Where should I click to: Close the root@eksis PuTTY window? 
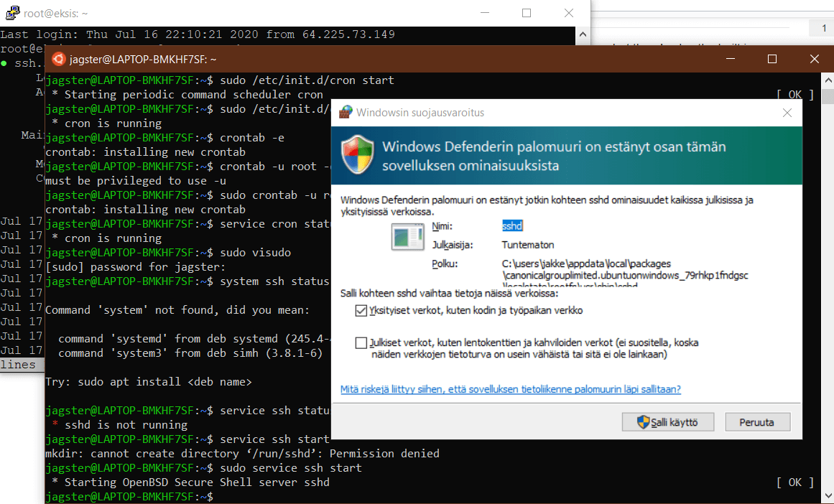(569, 13)
